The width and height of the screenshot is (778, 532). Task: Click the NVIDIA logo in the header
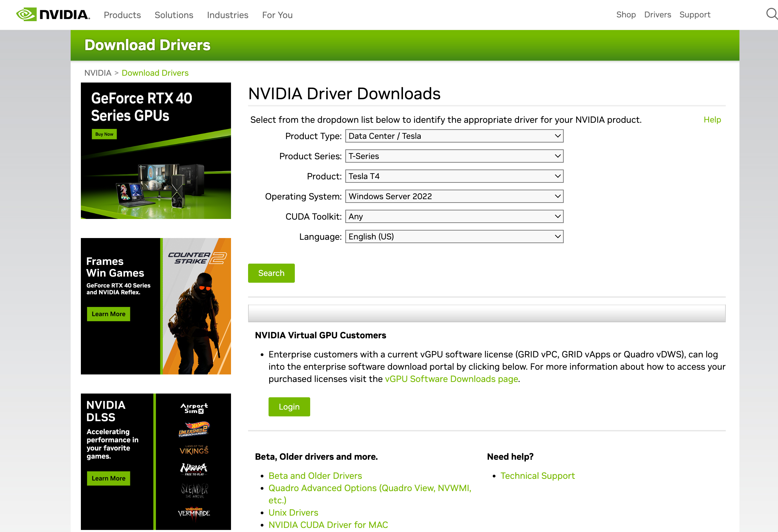click(53, 15)
